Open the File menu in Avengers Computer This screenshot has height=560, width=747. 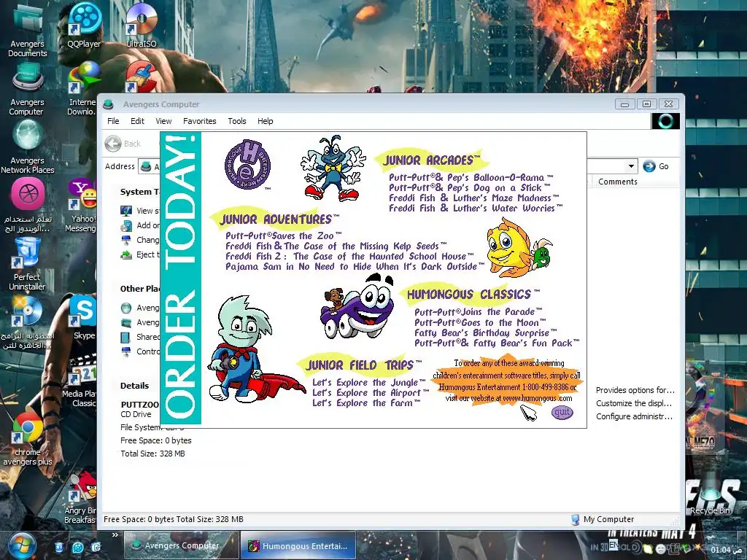(x=113, y=121)
